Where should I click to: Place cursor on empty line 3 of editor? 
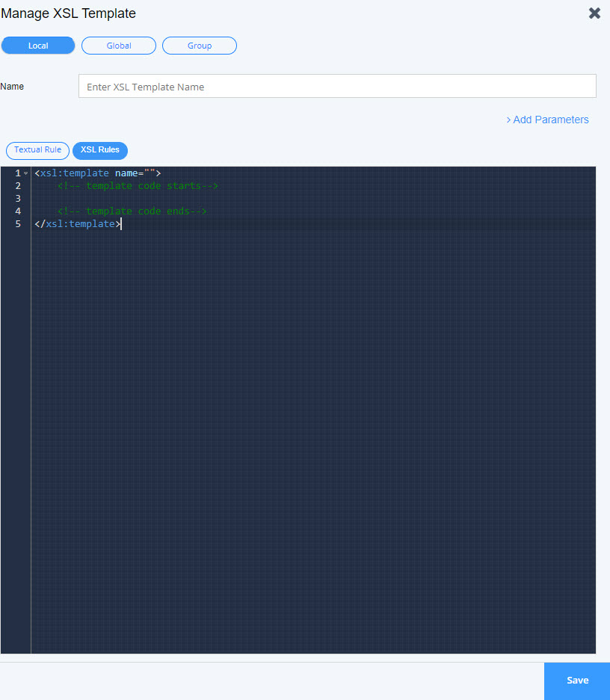pos(224,199)
